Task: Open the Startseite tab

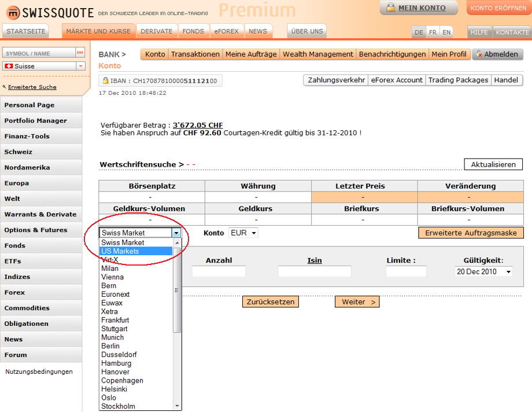Action: [26, 31]
